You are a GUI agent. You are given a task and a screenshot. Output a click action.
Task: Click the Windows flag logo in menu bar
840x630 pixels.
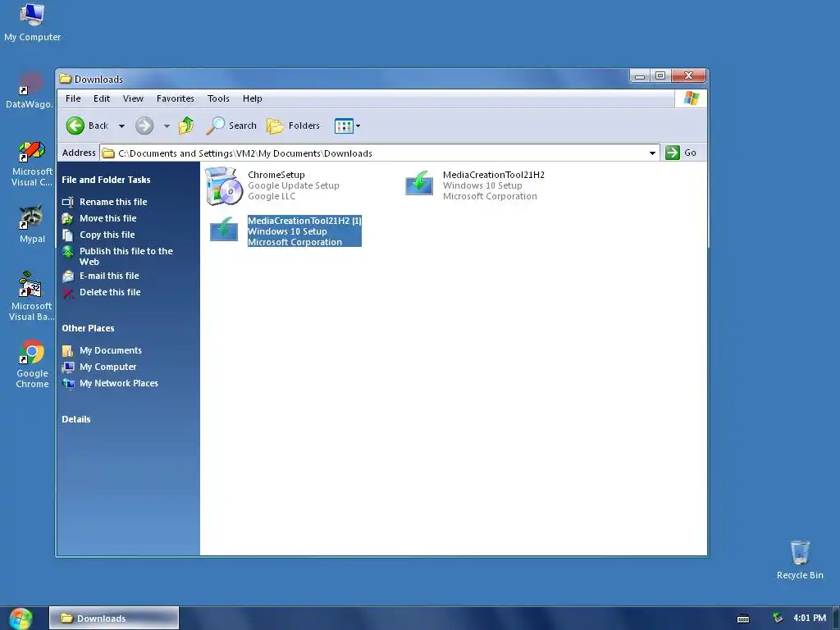pos(691,98)
